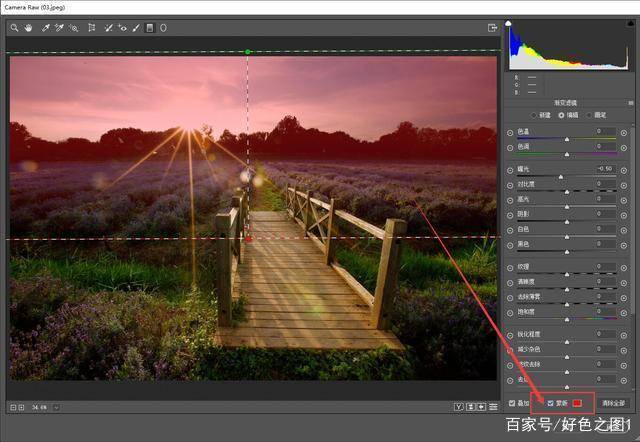This screenshot has height=442, width=640.
Task: Activate the Adjustment Brush tool
Action: (x=136, y=28)
